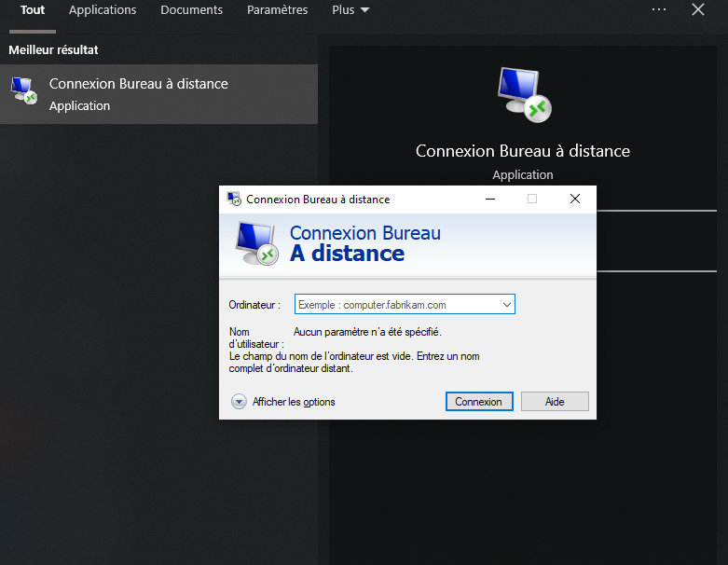
Task: Expand the Plus dropdown menu
Action: click(350, 10)
